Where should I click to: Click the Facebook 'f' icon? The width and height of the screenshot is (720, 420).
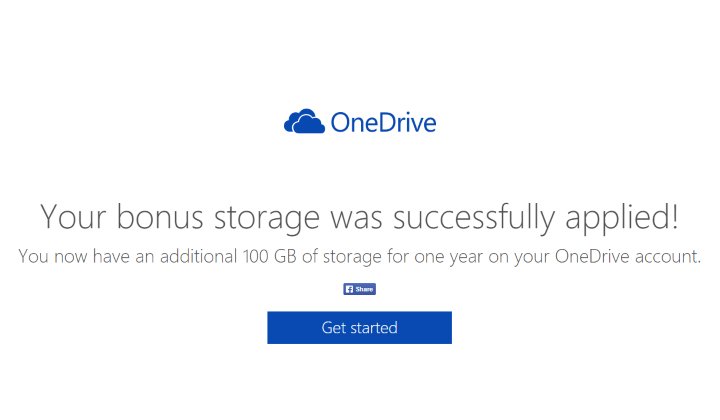(x=349, y=289)
